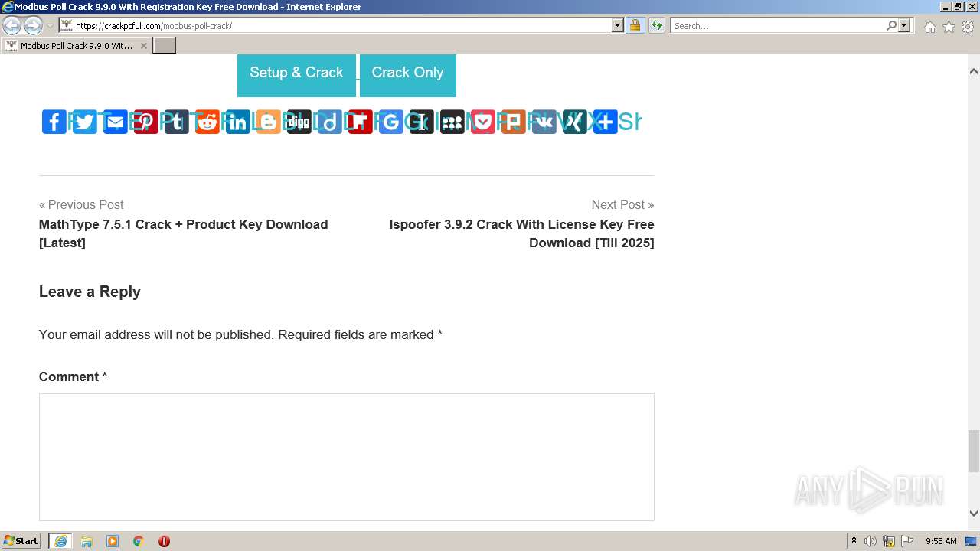Click the vertical scrollbar thumb
Viewport: 980px width, 551px height.
974,452
